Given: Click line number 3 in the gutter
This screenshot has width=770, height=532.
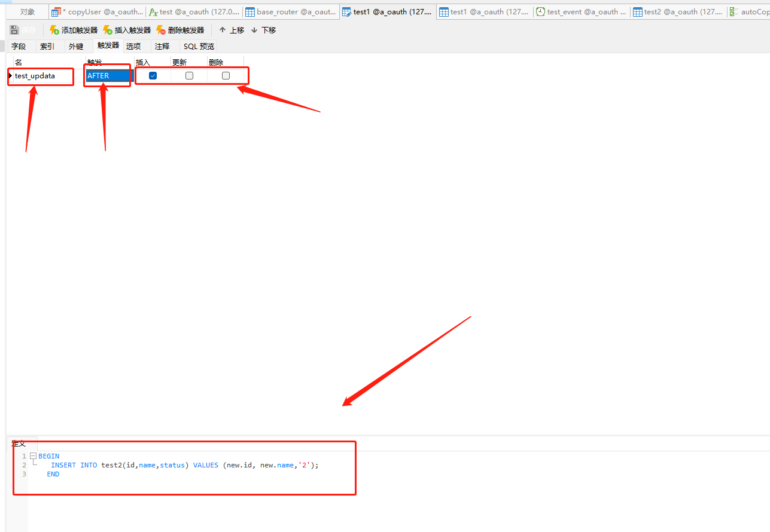Looking at the screenshot, I should click(24, 474).
